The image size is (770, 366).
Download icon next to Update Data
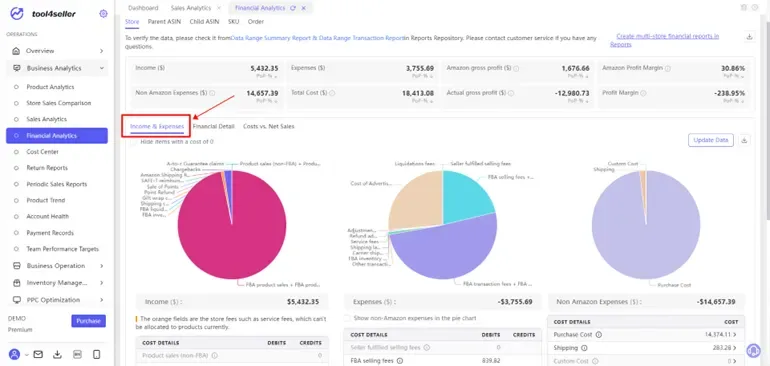(x=744, y=140)
